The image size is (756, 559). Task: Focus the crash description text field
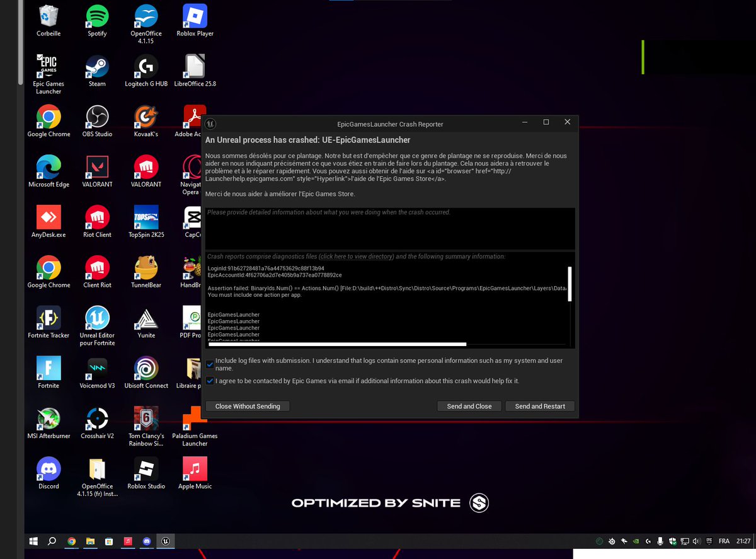390,229
